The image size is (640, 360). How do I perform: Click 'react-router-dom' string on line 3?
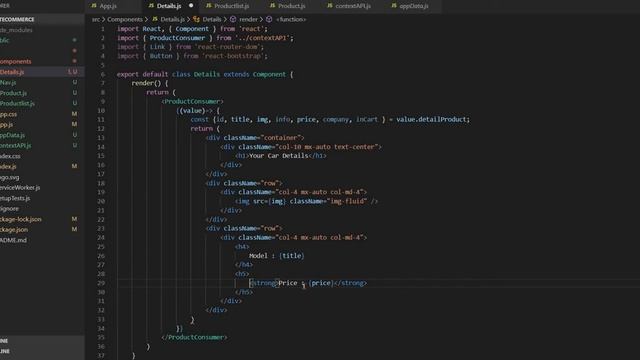coord(227,47)
